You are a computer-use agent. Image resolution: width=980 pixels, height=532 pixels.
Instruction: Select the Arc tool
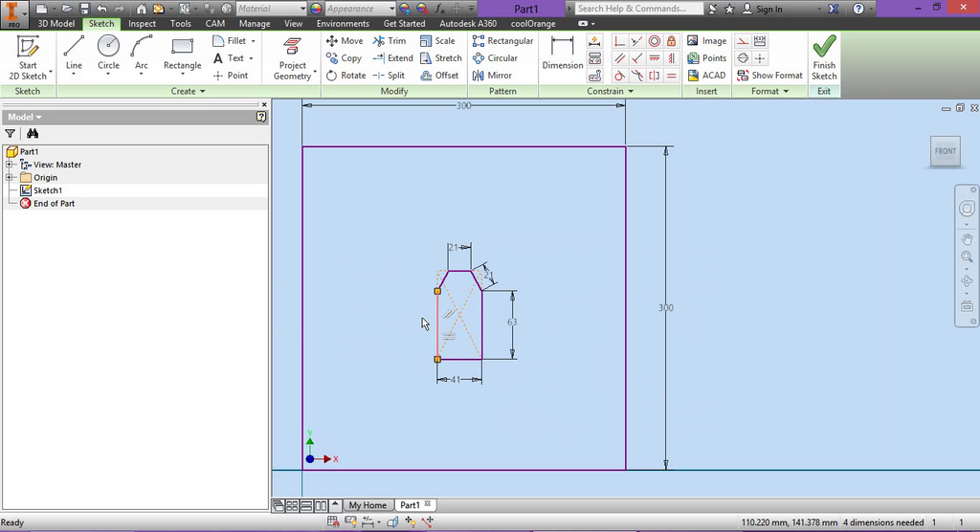tap(142, 54)
